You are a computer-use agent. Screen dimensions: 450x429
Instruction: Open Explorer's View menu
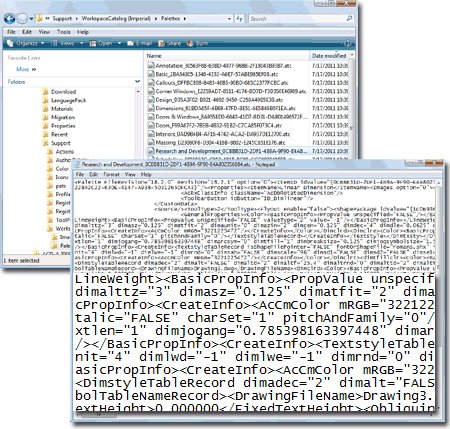[x=44, y=32]
